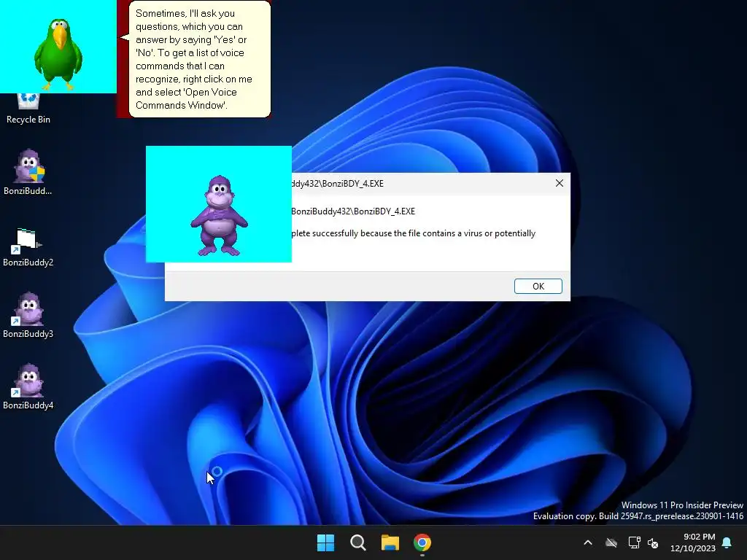Click the green parrot Peedy character

(x=58, y=54)
